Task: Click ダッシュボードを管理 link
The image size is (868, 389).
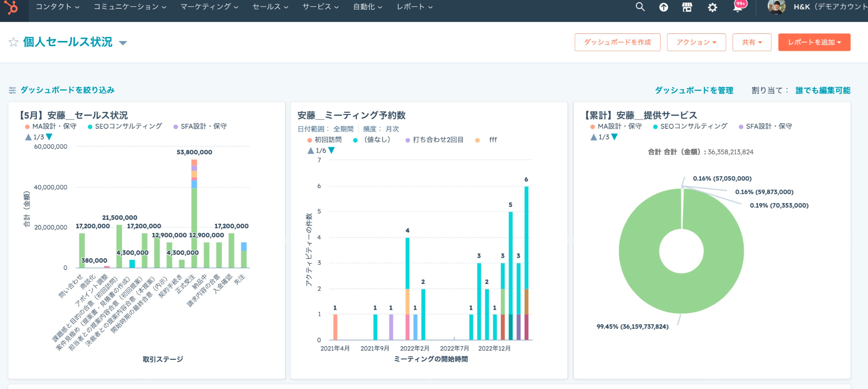Action: coord(694,90)
